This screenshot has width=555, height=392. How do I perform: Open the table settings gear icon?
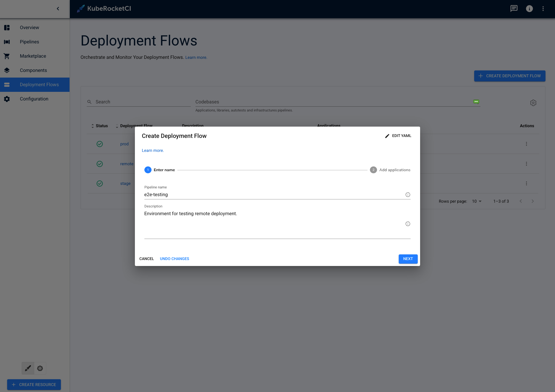(x=533, y=103)
